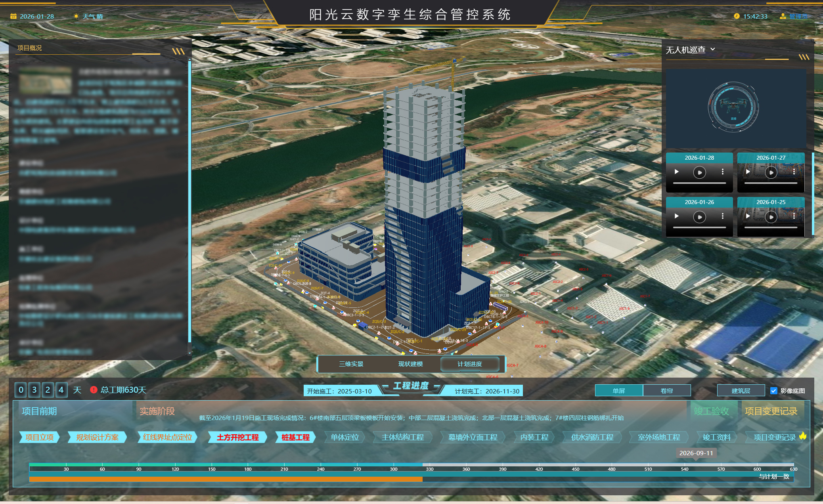The width and height of the screenshot is (823, 504).
Task: Click the 330 day timeline mark
Action: coord(430,469)
